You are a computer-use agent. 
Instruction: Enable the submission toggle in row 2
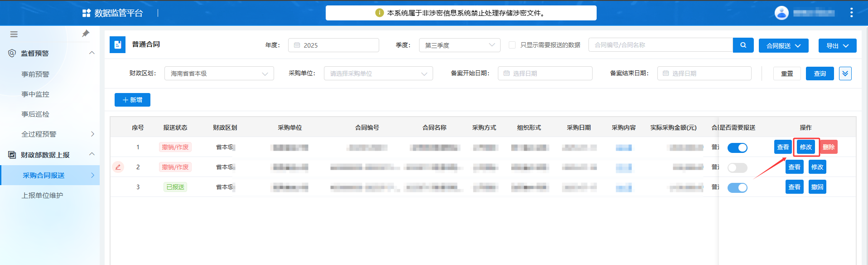point(737,168)
